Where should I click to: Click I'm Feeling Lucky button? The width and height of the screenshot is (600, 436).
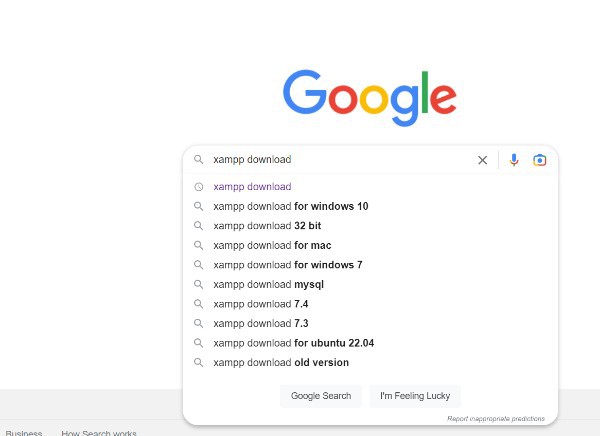(415, 396)
